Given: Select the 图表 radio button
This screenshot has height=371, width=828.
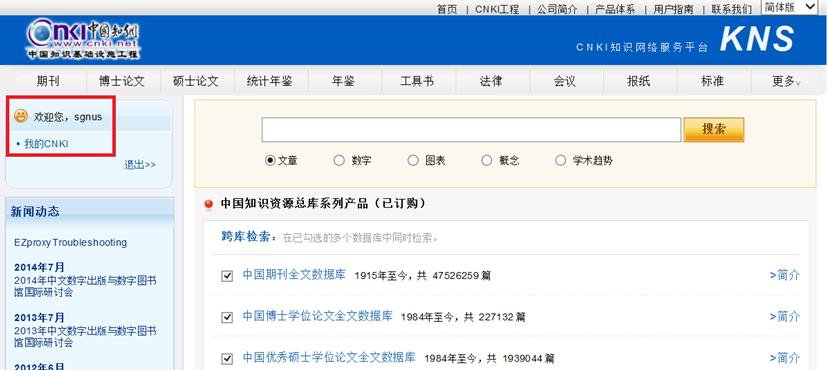Looking at the screenshot, I should click(413, 160).
